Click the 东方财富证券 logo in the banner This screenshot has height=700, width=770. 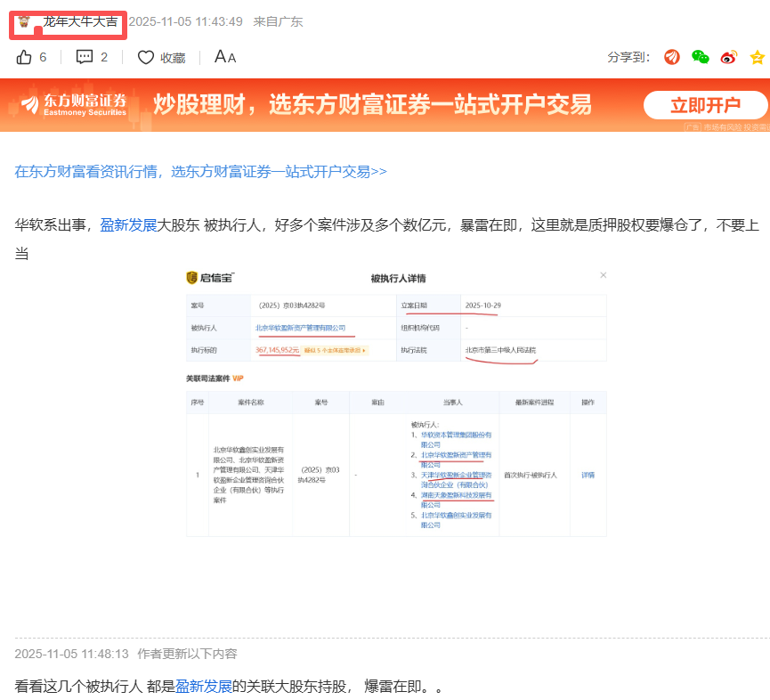click(x=74, y=104)
